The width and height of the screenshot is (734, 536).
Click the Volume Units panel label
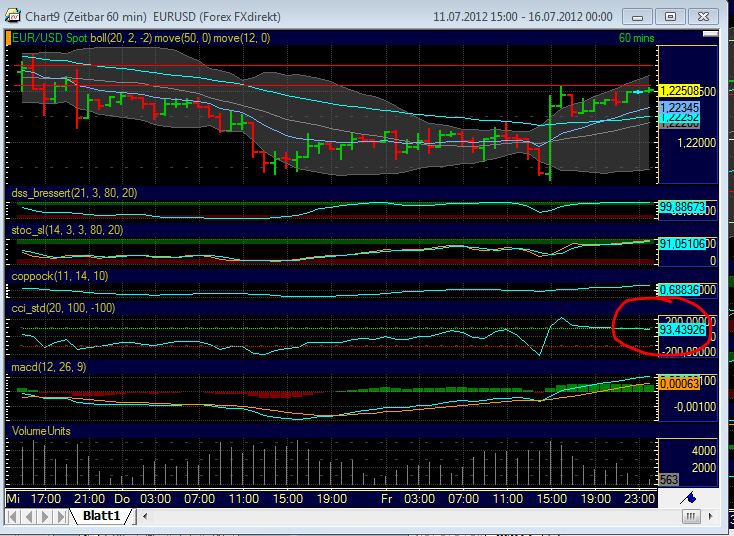click(x=41, y=431)
